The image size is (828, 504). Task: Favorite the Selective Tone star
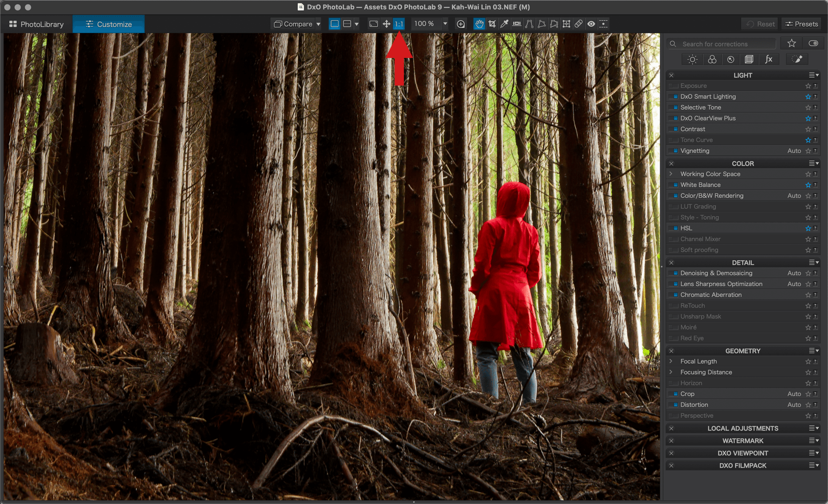(x=808, y=108)
